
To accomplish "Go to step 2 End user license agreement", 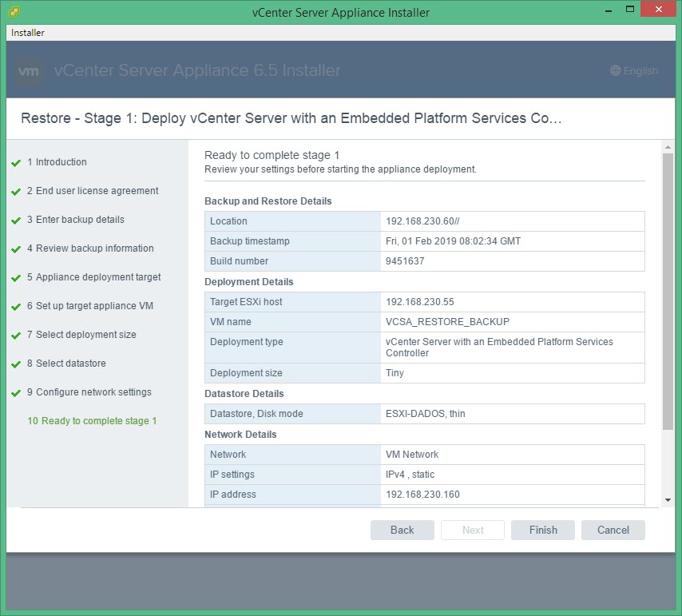I will (x=92, y=191).
